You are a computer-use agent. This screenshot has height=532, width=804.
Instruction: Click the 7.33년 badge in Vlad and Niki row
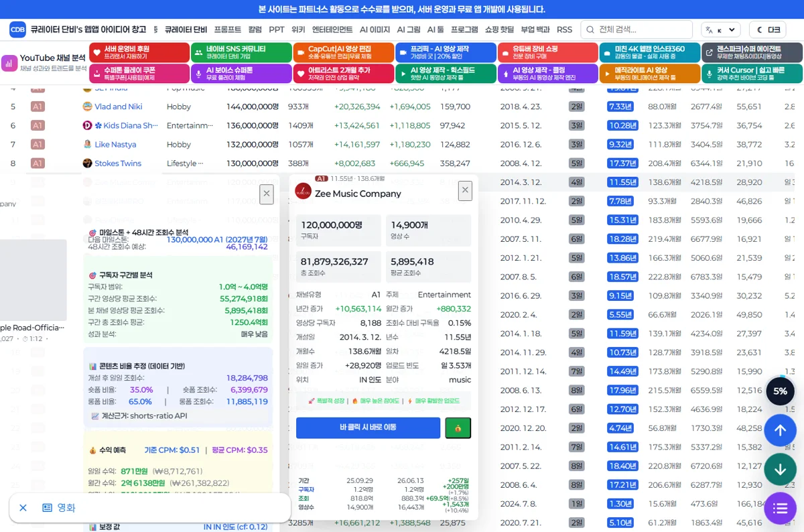pos(620,107)
